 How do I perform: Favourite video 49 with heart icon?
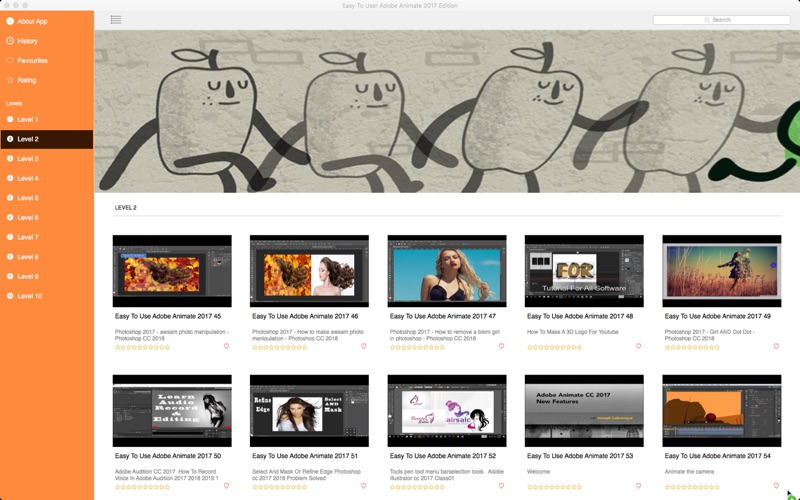[776, 346]
